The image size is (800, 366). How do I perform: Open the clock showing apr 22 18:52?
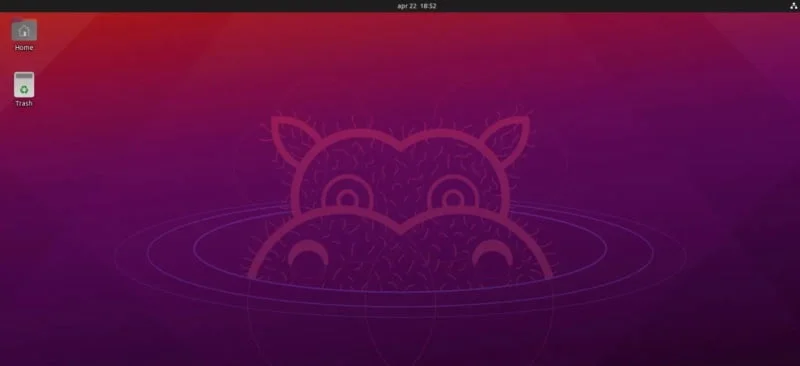coord(416,6)
